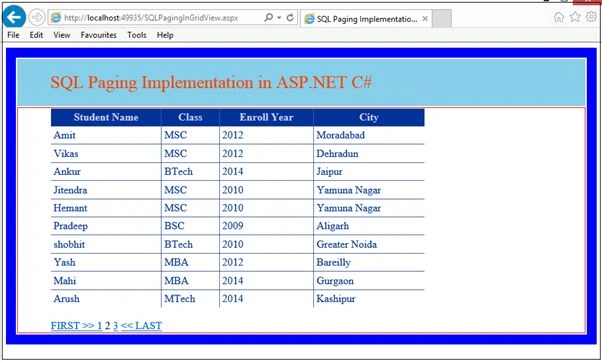This screenshot has height=361, width=602.
Task: Open the Tools menu
Action: [x=137, y=35]
